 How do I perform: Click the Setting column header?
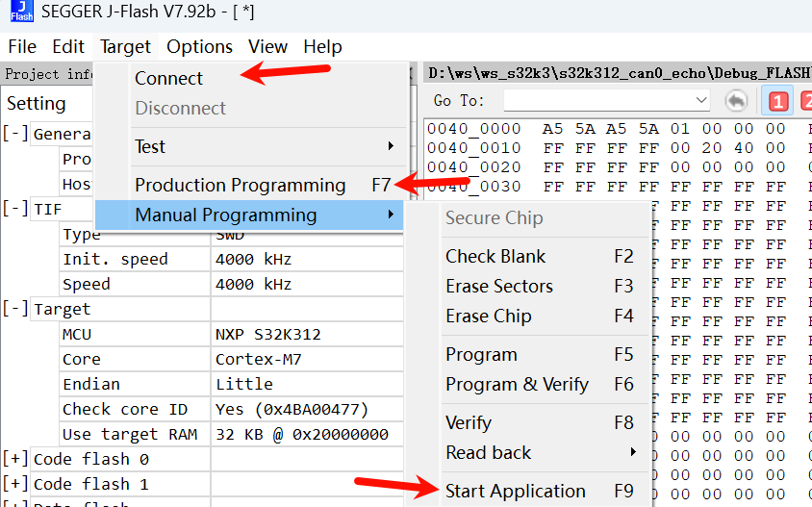(x=37, y=104)
